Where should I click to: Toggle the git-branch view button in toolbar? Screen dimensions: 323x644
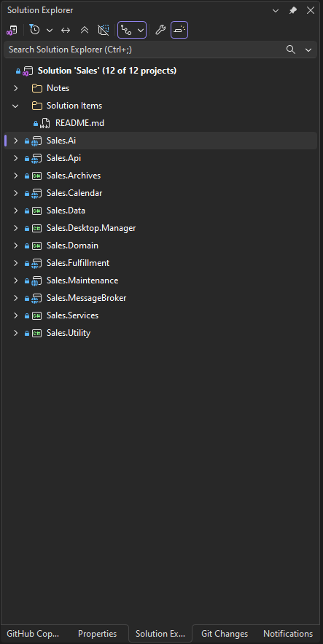(x=127, y=30)
